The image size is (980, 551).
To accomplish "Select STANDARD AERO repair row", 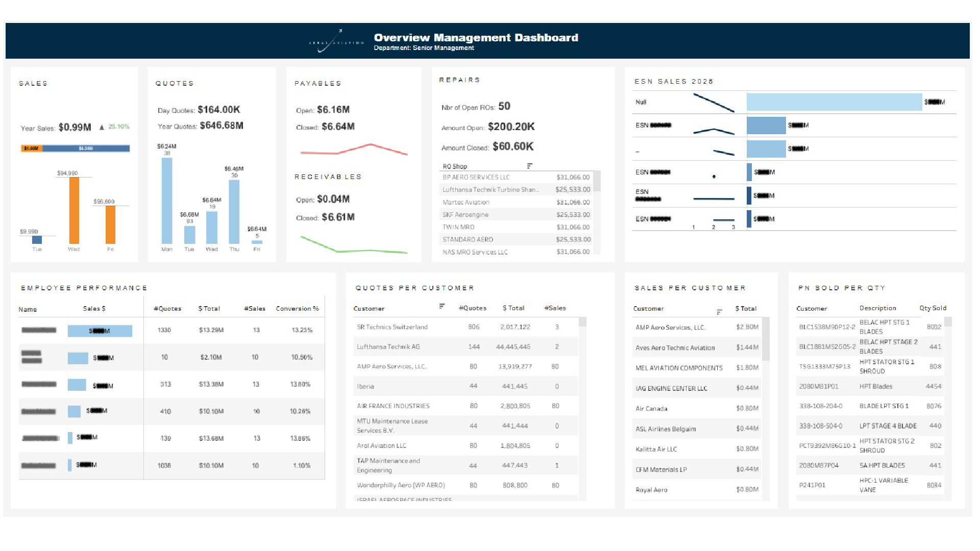I will (516, 239).
